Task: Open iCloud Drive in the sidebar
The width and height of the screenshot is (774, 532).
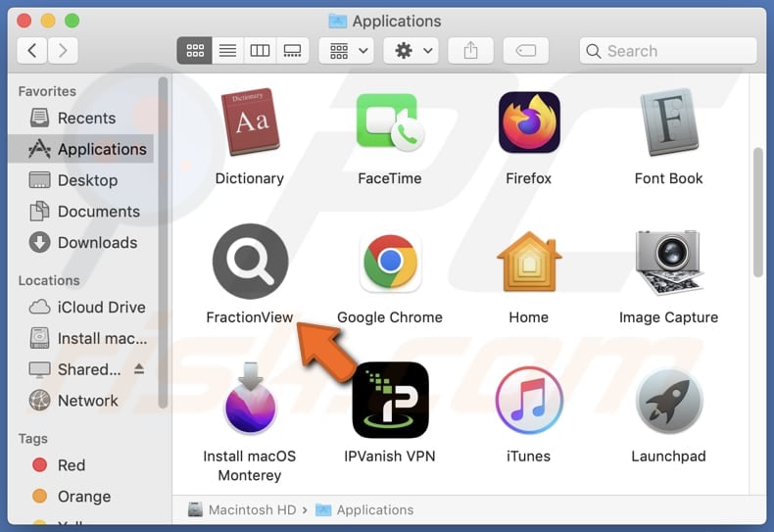Action: coord(80,307)
